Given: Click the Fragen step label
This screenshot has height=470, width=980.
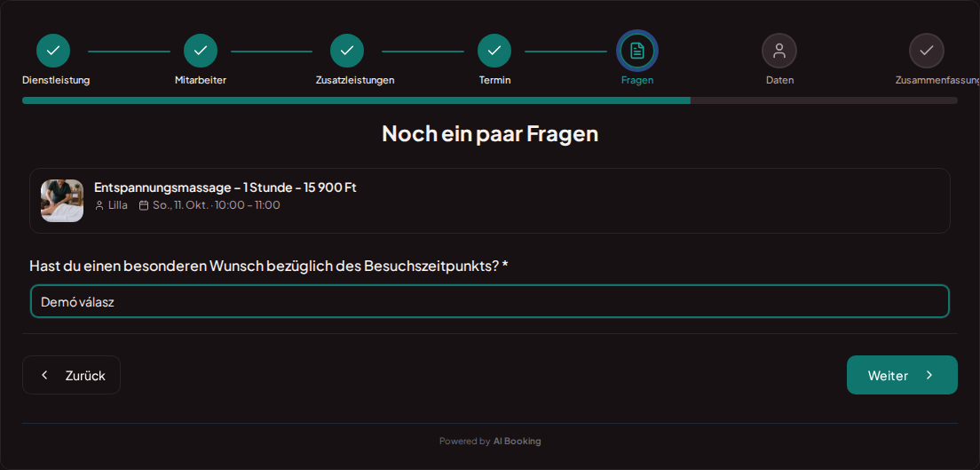Looking at the screenshot, I should tap(637, 80).
